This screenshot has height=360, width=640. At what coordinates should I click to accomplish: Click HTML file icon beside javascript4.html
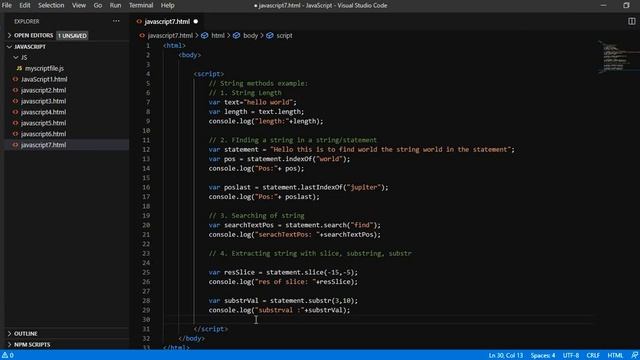[16, 112]
